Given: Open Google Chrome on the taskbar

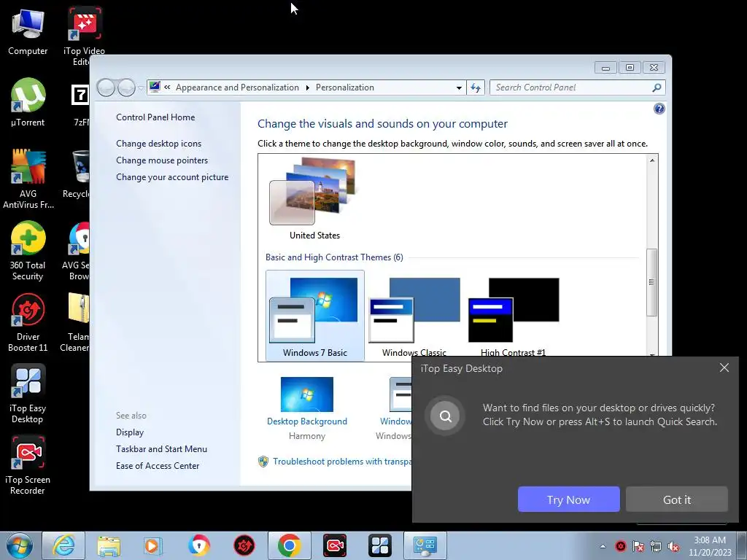Looking at the screenshot, I should tap(289, 545).
